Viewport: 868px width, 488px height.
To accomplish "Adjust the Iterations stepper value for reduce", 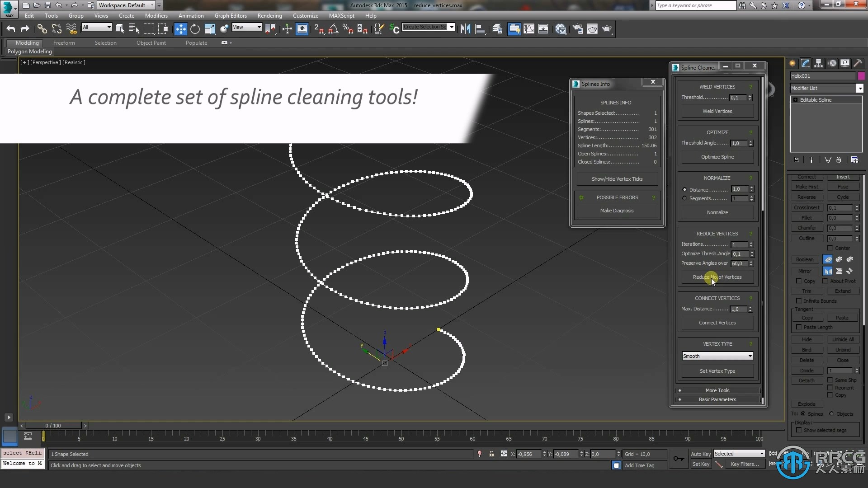I will pos(750,244).
